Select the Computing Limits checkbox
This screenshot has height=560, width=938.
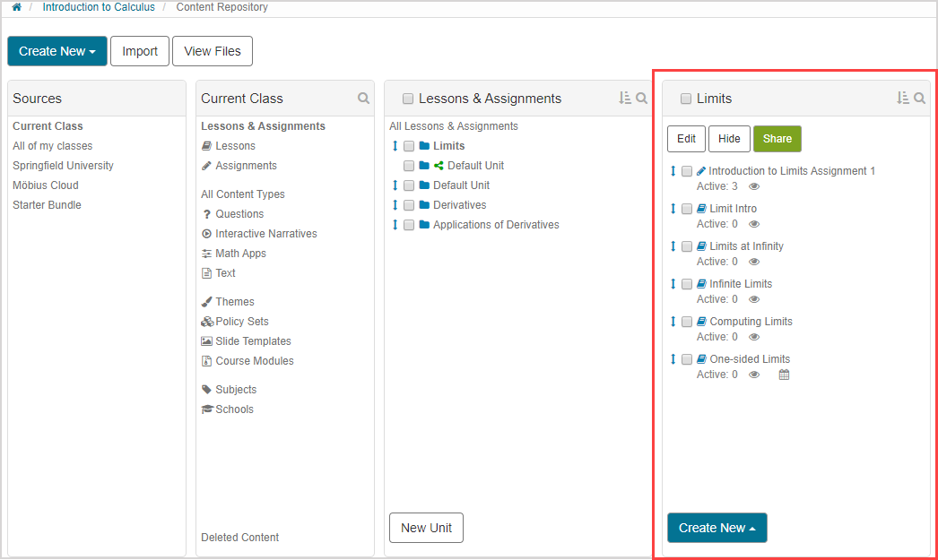pos(687,322)
